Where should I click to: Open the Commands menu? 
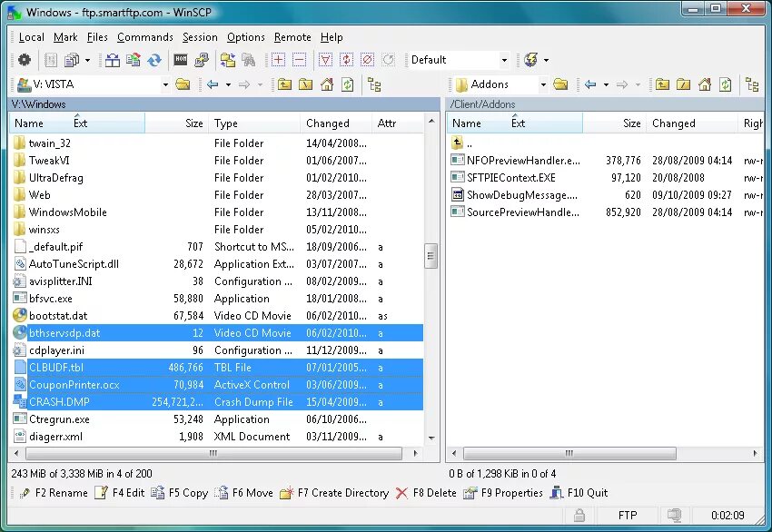tap(144, 37)
